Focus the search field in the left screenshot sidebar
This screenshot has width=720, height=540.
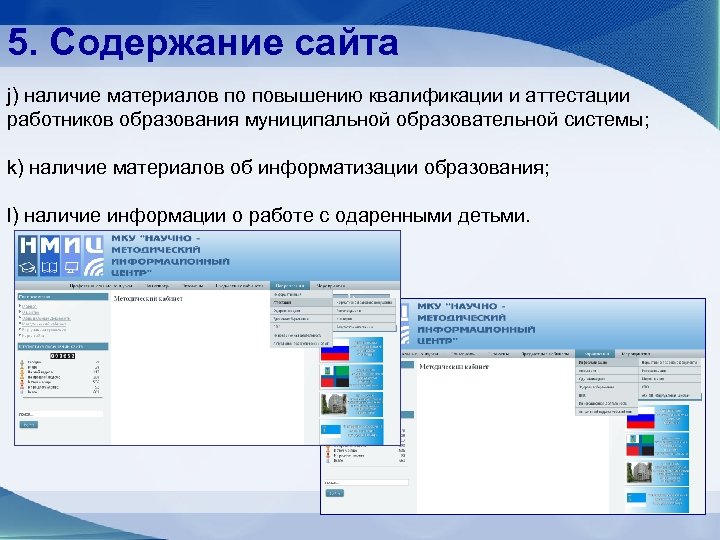pos(61,414)
